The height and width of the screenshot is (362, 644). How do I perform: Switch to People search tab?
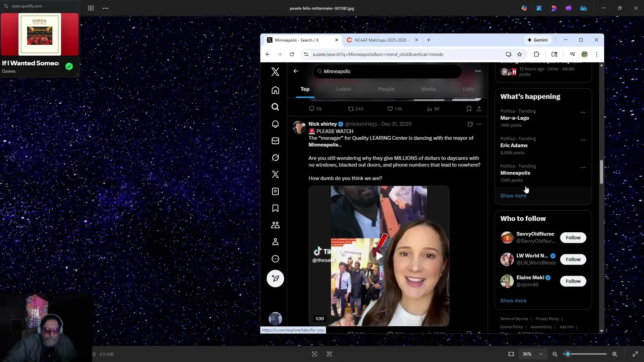(386, 89)
